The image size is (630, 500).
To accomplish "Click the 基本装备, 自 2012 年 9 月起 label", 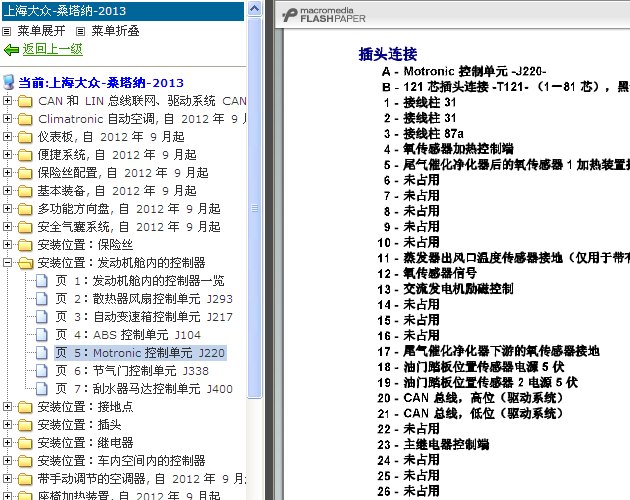I will [x=117, y=191].
